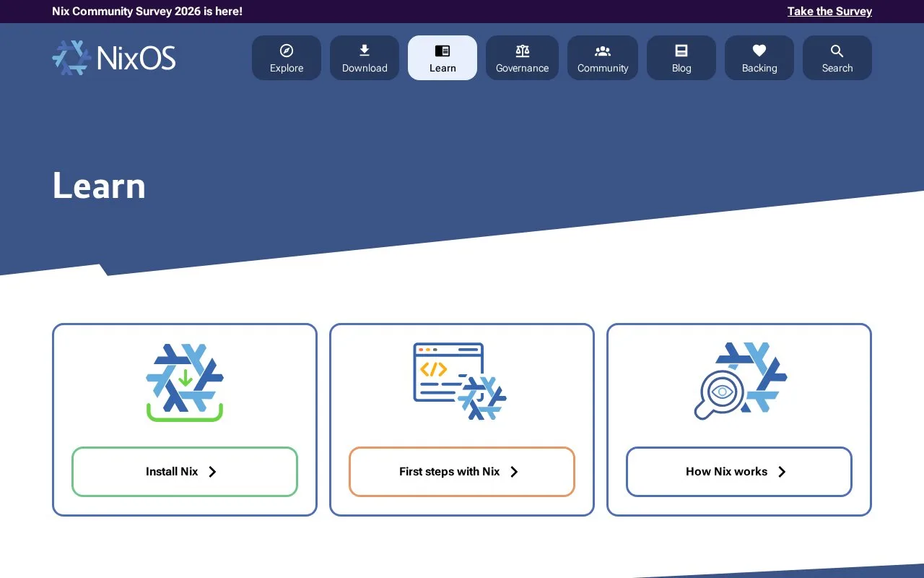Image resolution: width=924 pixels, height=578 pixels.
Task: Click the Install Nix snowflake illustration
Action: pyautogui.click(x=185, y=382)
